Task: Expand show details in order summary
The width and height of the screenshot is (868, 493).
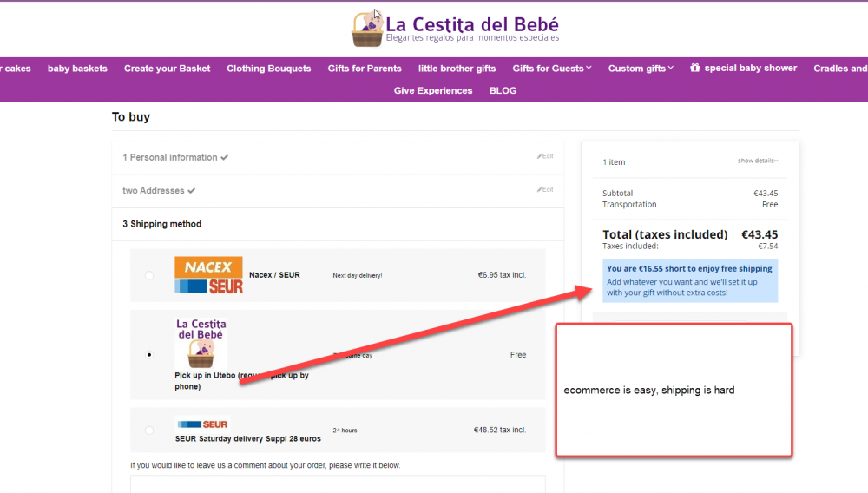Action: tap(757, 161)
